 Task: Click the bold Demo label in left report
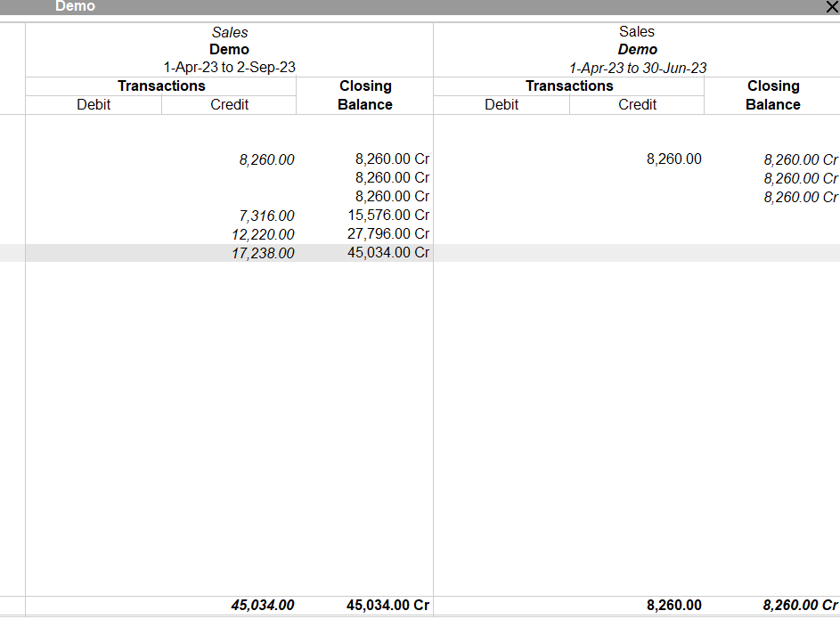228,49
